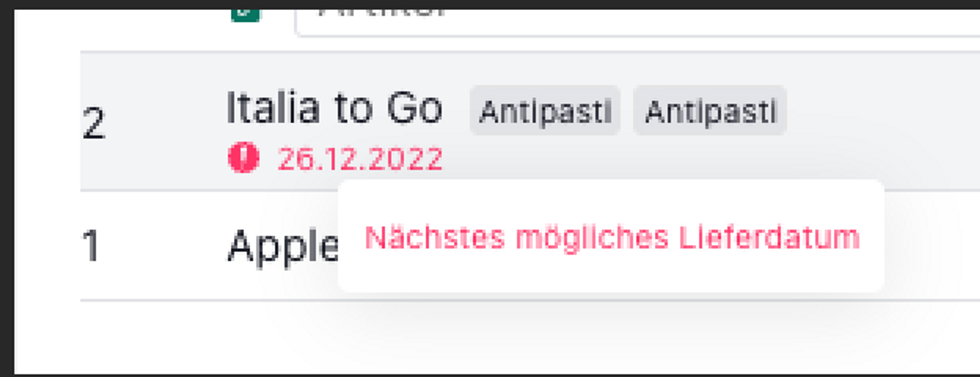Click the quantity 2 in Italia row
Image resolution: width=980 pixels, height=377 pixels.
pyautogui.click(x=94, y=124)
